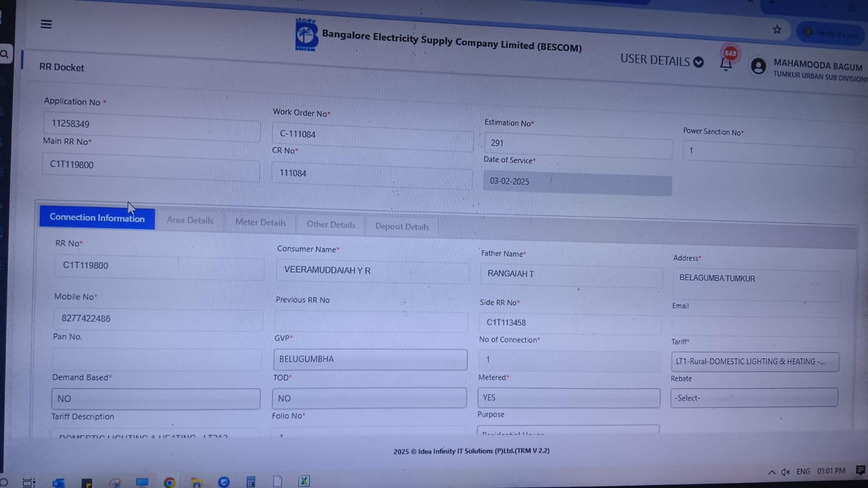The height and width of the screenshot is (488, 868).
Task: Open the Action Center notification icon
Action: (x=860, y=470)
